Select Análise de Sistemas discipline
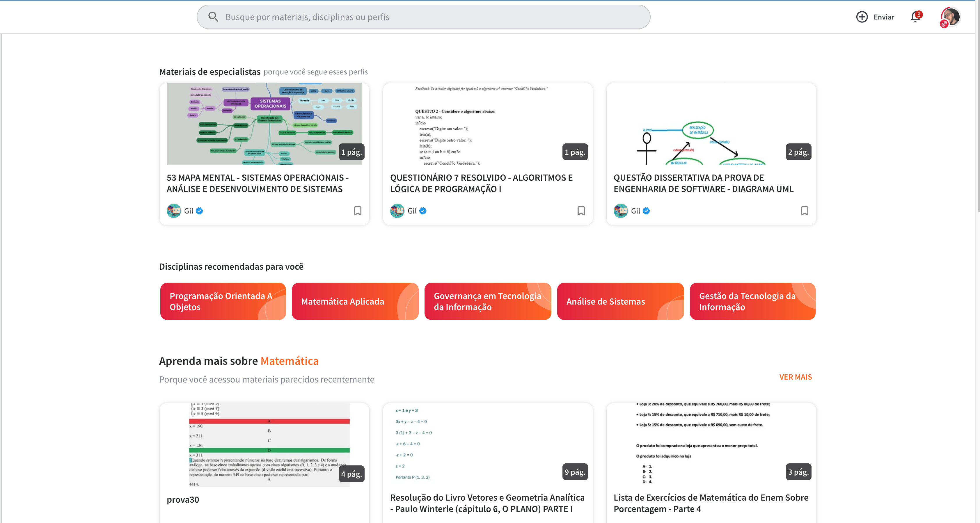This screenshot has width=980, height=523. pyautogui.click(x=620, y=301)
